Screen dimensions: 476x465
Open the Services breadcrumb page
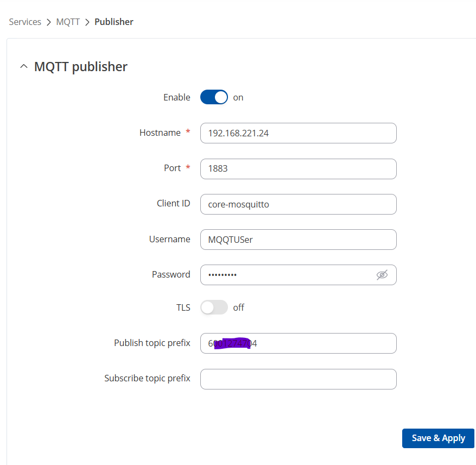click(x=25, y=22)
